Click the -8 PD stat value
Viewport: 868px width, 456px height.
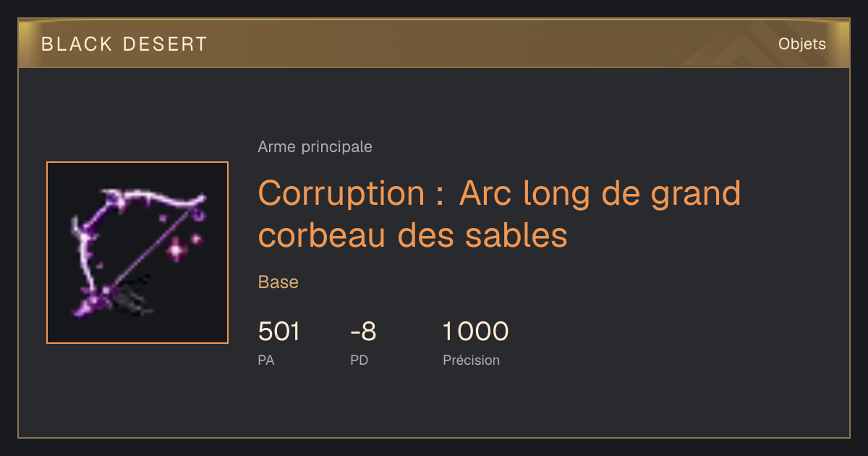[x=363, y=332]
